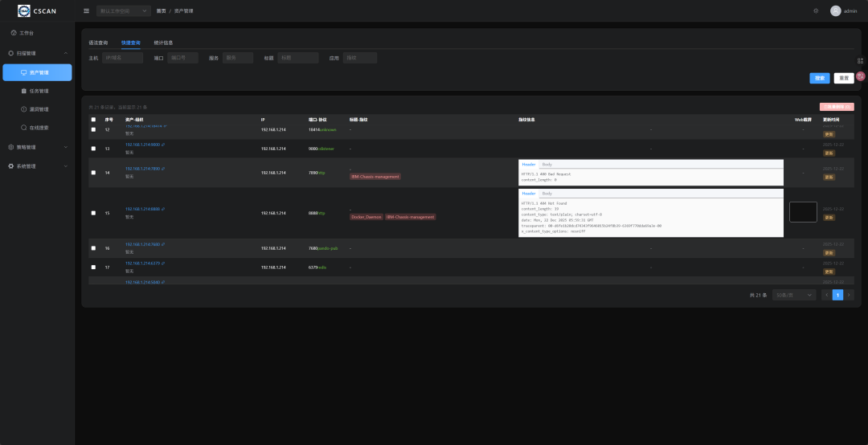Open the admin user avatar
The height and width of the screenshot is (445, 868).
pyautogui.click(x=836, y=11)
